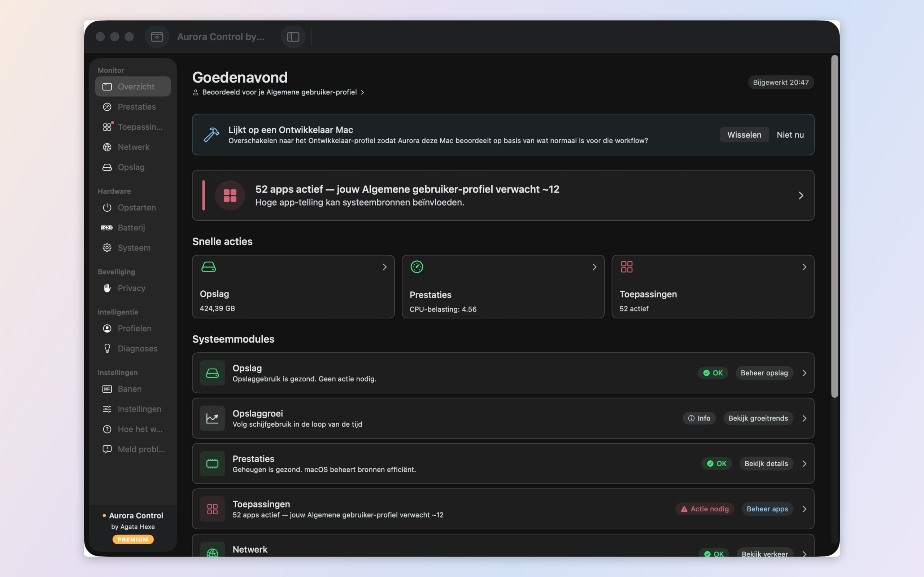The height and width of the screenshot is (577, 924).
Task: Toggle the sidebar panel icon in title bar
Action: pyautogui.click(x=293, y=37)
